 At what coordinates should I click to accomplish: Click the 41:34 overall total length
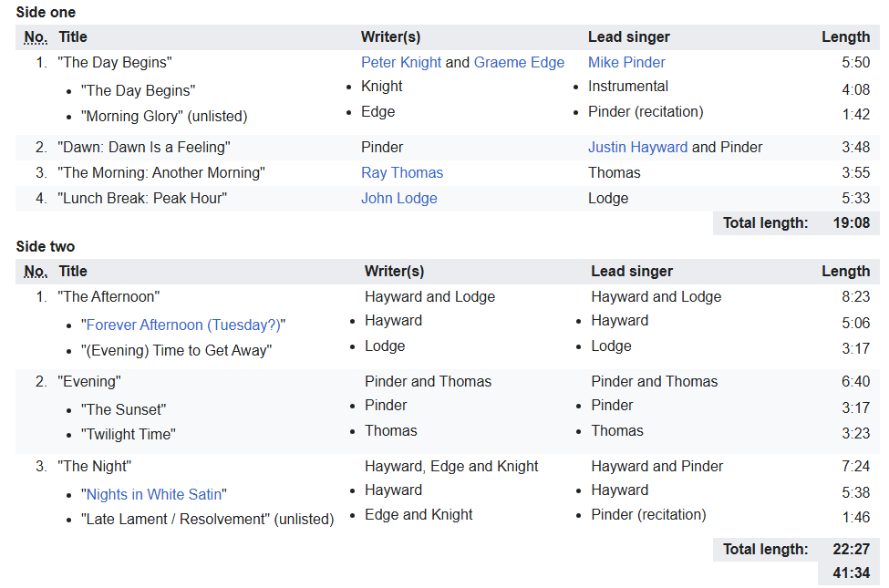coord(851,573)
